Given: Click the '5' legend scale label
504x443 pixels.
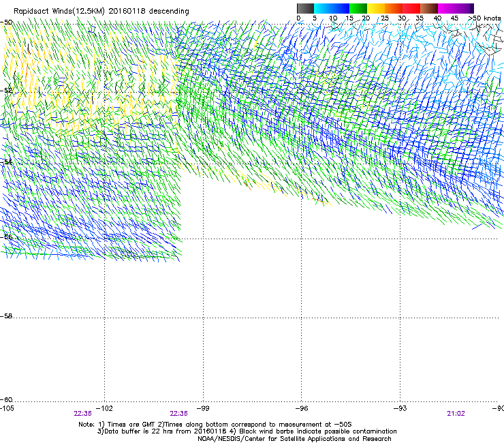Looking at the screenshot, I should (x=315, y=18).
